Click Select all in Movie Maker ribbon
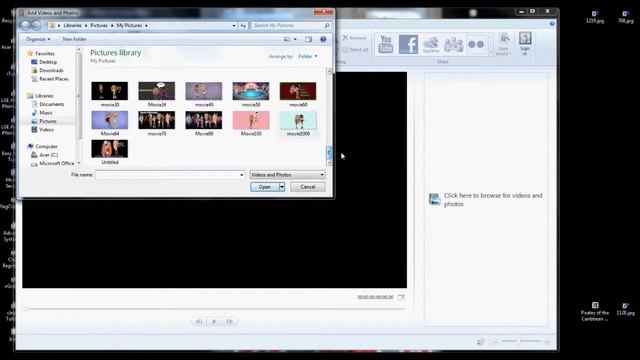 point(355,49)
